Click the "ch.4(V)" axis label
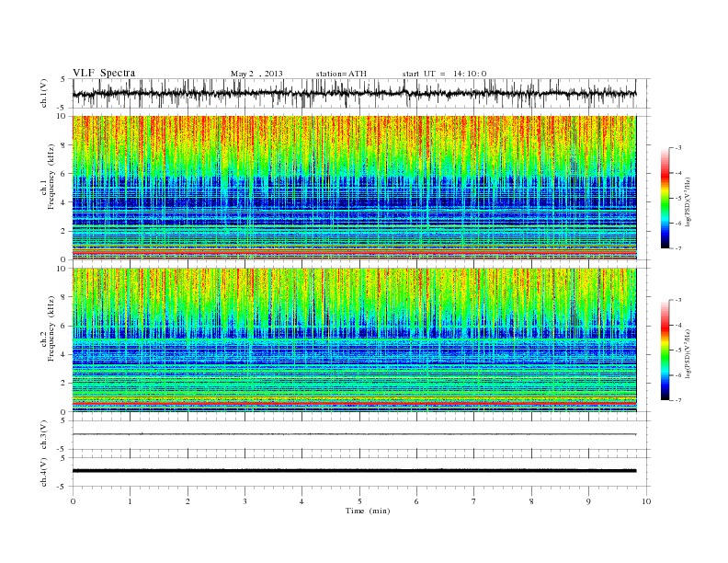728x563 pixels. 44,472
